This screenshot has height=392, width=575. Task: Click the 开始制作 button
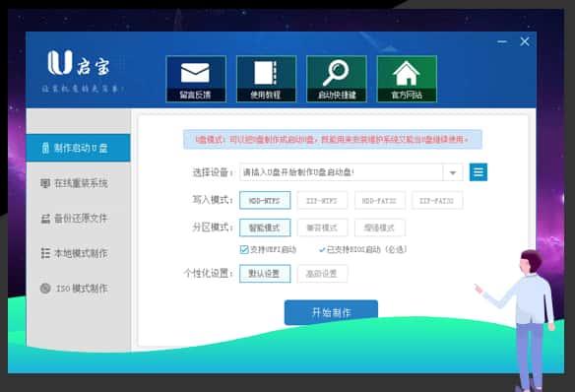[331, 312]
